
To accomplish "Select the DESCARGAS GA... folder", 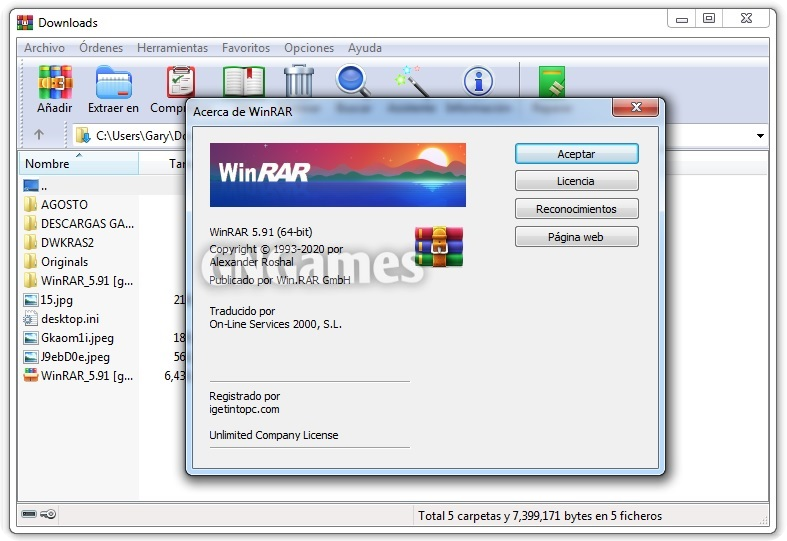I will pos(79,224).
